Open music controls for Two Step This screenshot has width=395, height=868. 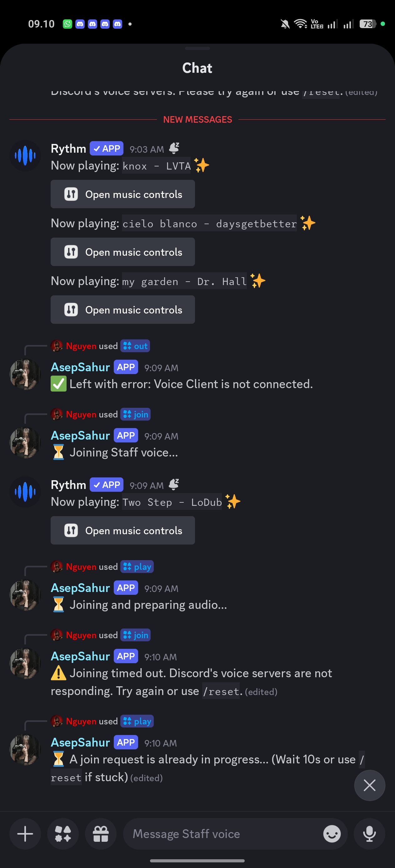(123, 530)
